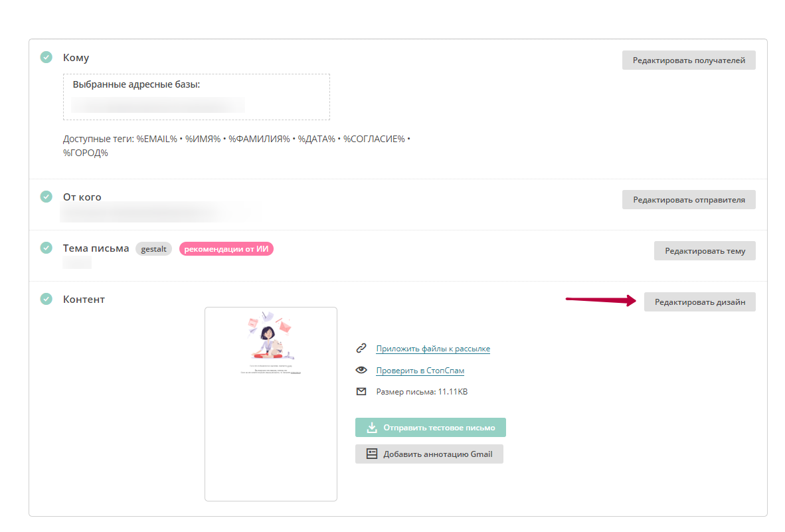
Task: Open Редактировать тему
Action: click(705, 251)
